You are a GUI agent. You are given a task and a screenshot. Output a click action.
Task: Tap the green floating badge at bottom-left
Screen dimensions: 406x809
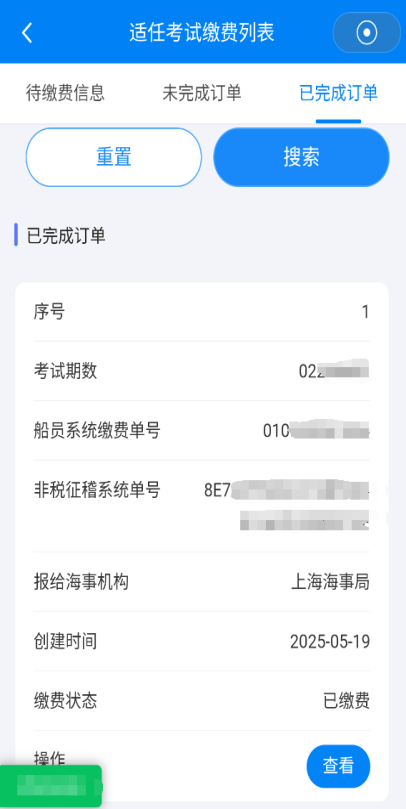51,786
